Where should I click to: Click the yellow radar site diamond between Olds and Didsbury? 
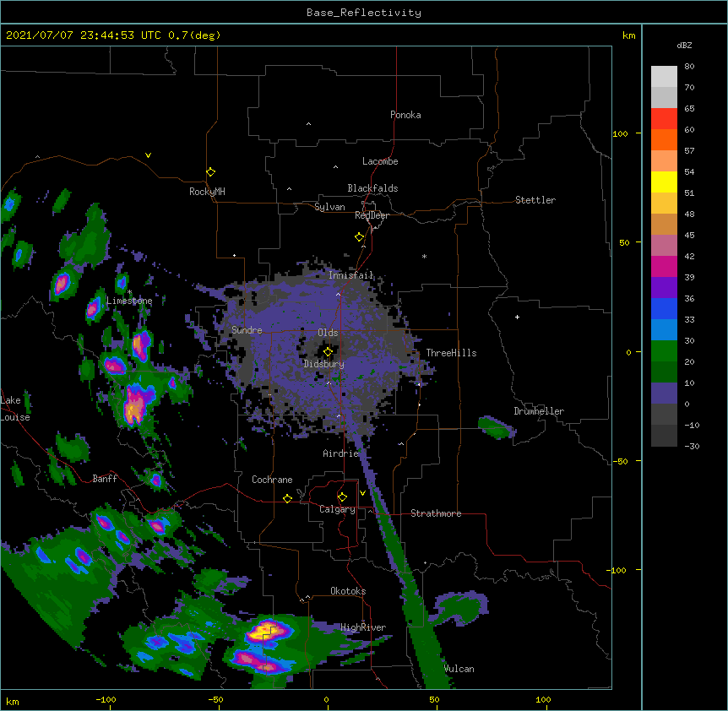coord(329,352)
